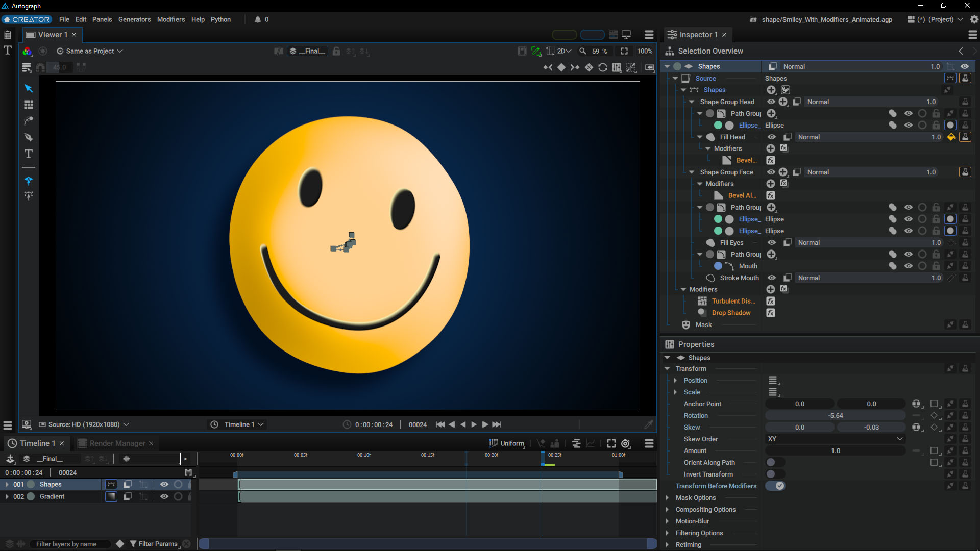
Task: Toggle Orient Along Path switch
Action: coord(775,462)
